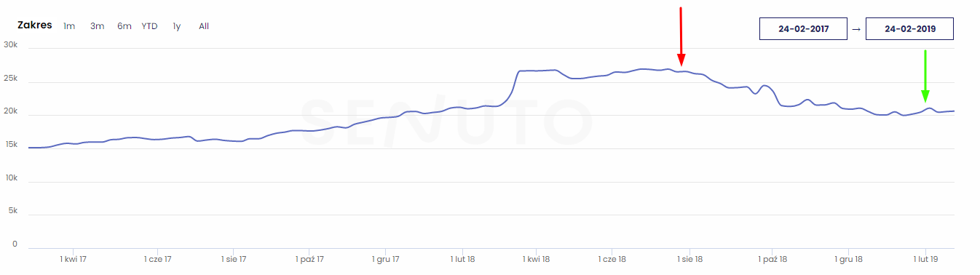The image size is (980, 275).
Task: Click the Zakres label
Action: [x=35, y=25]
